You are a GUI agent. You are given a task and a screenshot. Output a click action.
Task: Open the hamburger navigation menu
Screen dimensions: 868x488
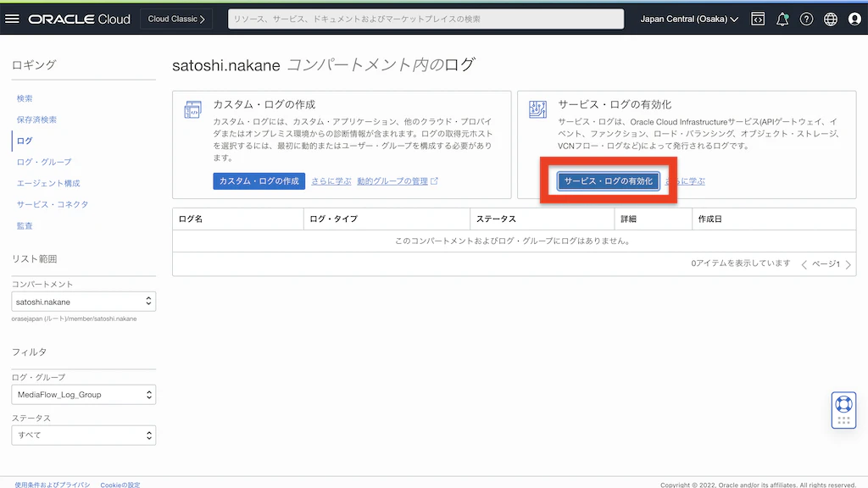(x=12, y=19)
